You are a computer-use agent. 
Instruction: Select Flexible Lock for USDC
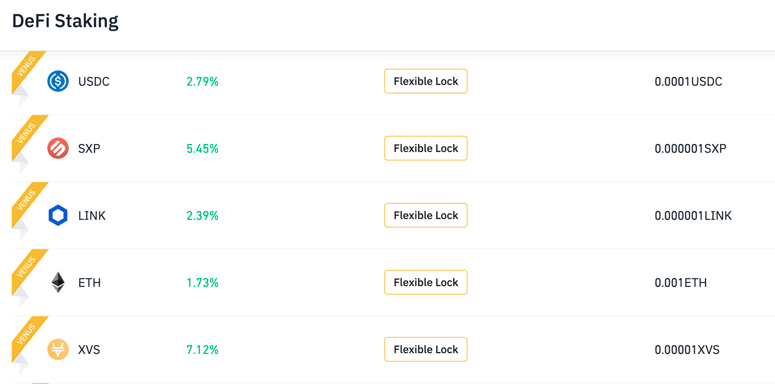click(x=426, y=82)
